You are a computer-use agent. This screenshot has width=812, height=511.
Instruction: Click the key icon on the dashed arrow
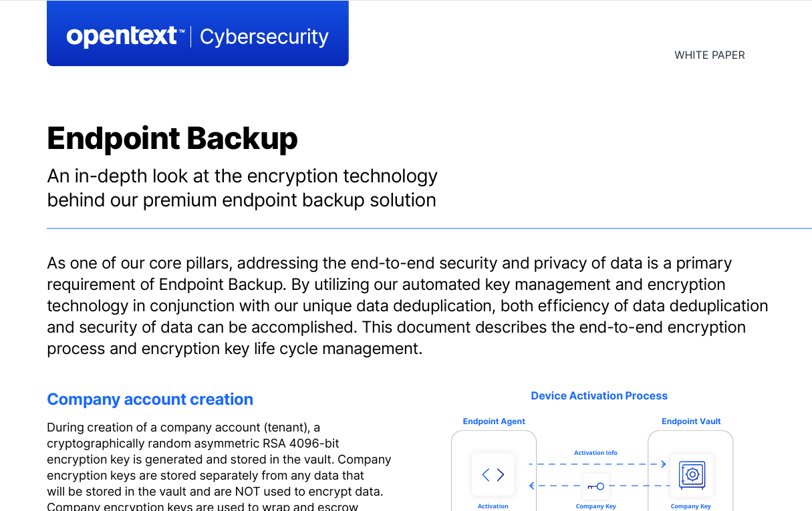tap(596, 486)
